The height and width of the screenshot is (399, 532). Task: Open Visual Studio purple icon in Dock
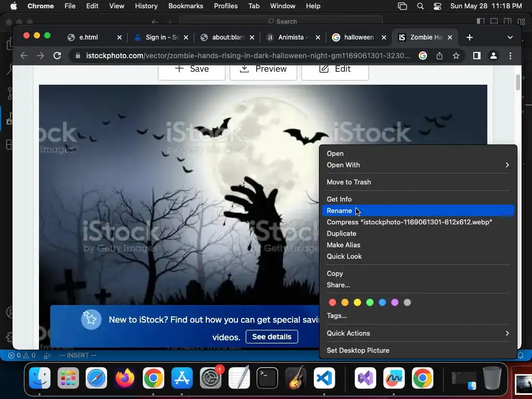point(365,378)
